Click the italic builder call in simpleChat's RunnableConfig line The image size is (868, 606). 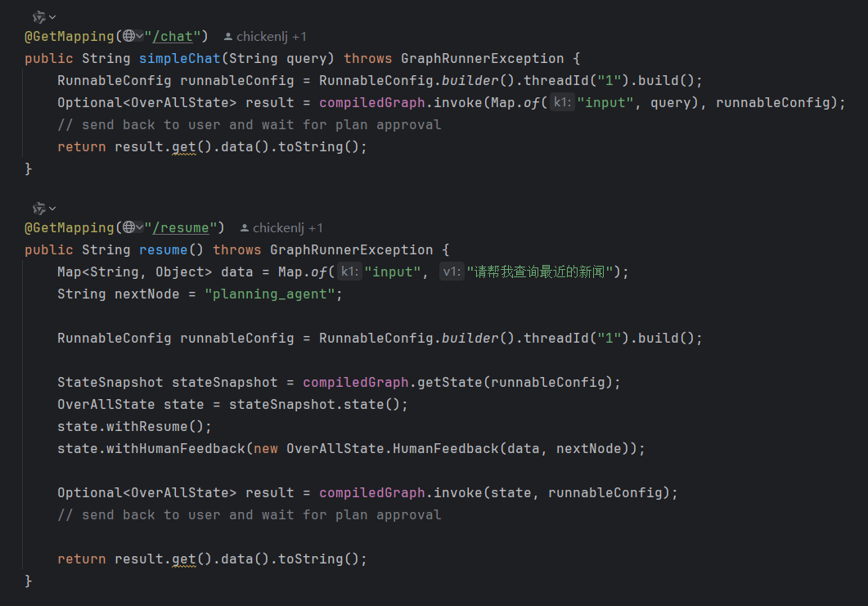pyautogui.click(x=470, y=81)
